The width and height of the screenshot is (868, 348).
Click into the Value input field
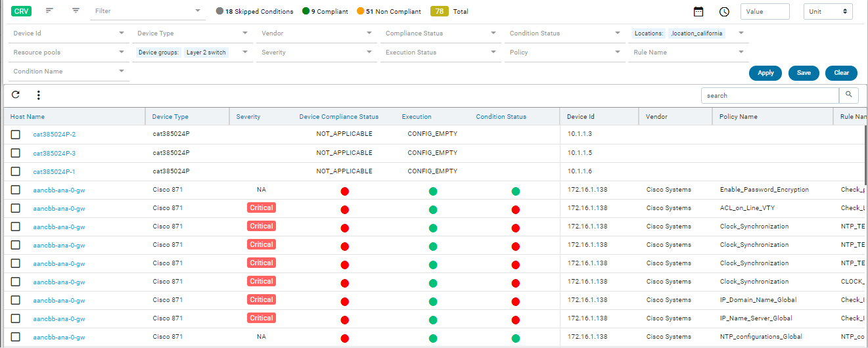765,12
